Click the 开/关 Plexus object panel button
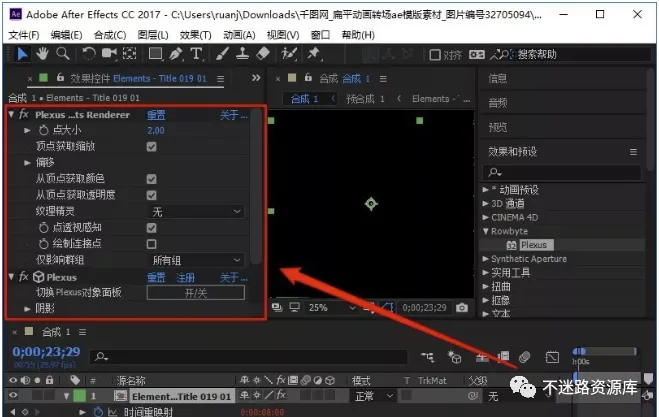Screen dimensions: 659x417 pos(195,293)
